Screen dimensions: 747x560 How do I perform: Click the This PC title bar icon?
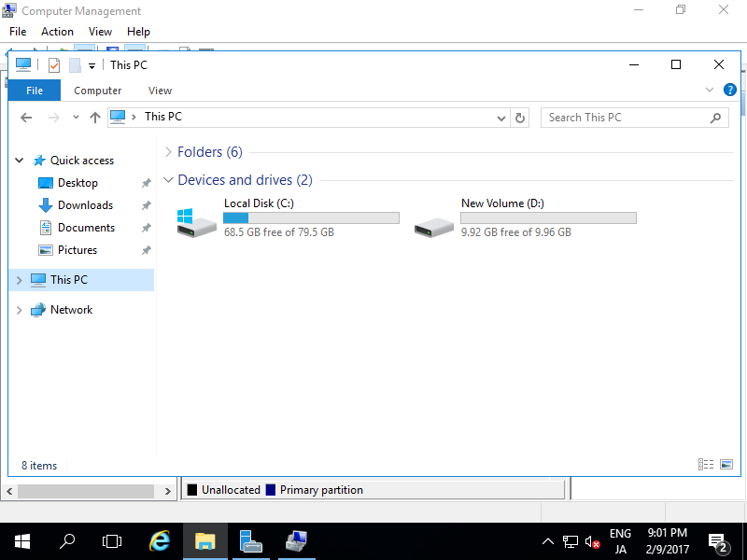[22, 64]
